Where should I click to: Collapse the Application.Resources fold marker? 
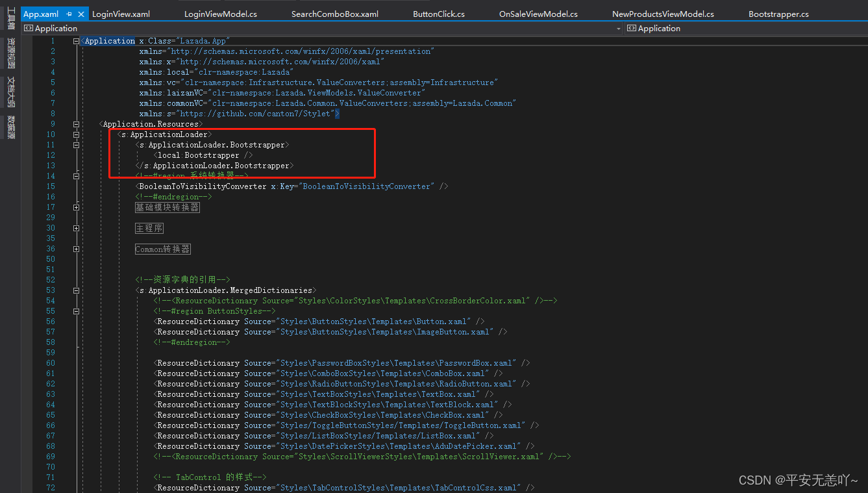coord(76,123)
